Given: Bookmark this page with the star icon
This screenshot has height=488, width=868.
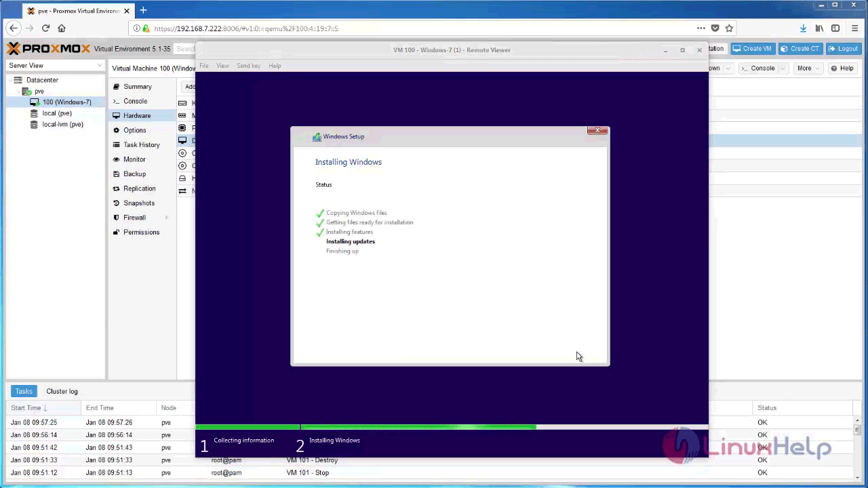Looking at the screenshot, I should pyautogui.click(x=729, y=28).
